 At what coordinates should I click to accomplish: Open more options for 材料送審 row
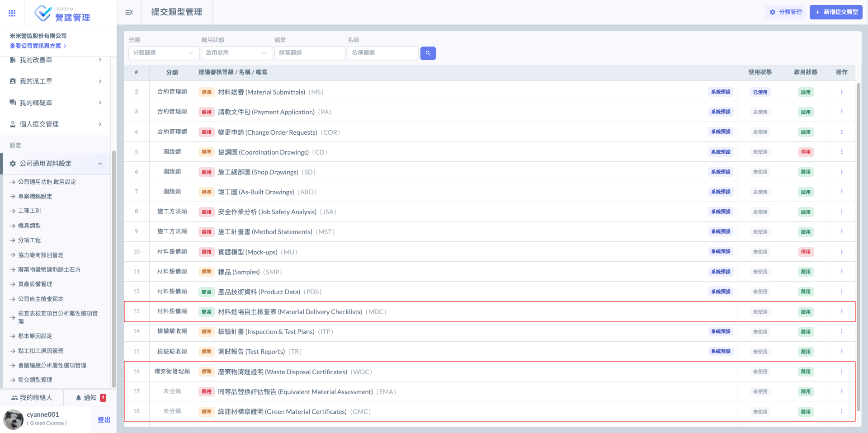click(841, 92)
